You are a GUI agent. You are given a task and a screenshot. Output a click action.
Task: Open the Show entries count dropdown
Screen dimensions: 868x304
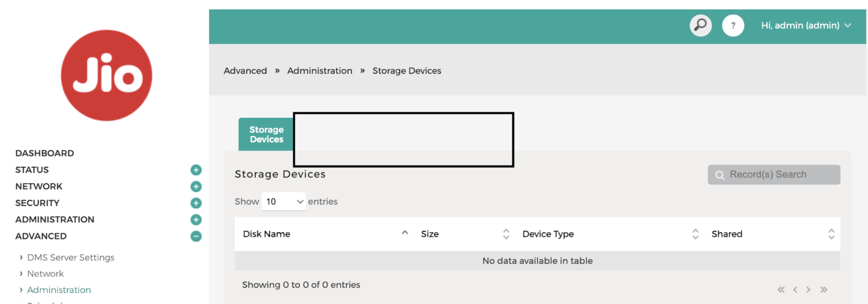point(284,201)
